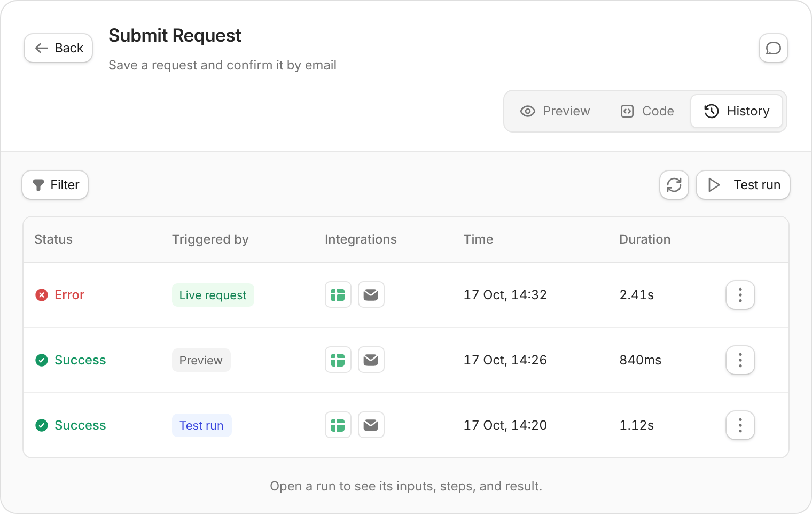The width and height of the screenshot is (812, 514).
Task: Open more options menu for 14:32 run
Action: 740,295
